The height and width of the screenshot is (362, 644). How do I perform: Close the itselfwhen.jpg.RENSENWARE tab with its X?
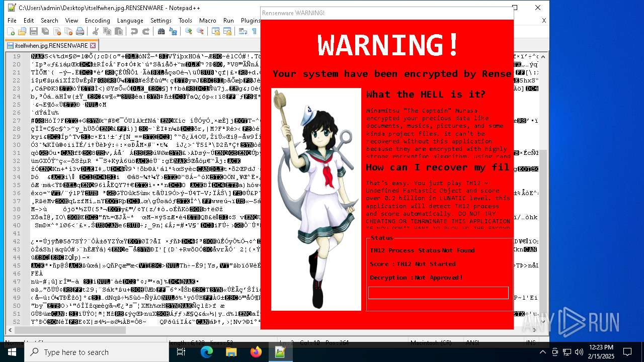click(x=93, y=45)
